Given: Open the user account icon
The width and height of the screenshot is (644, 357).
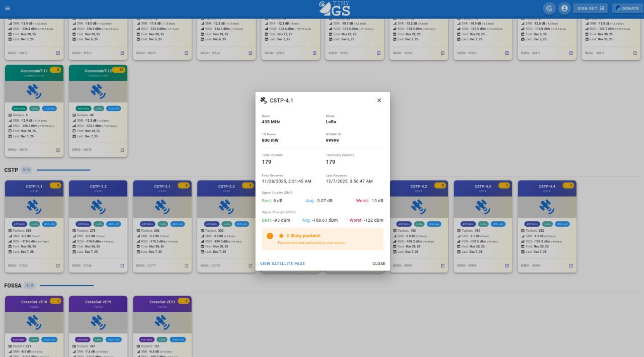Looking at the screenshot, I should [x=565, y=8].
